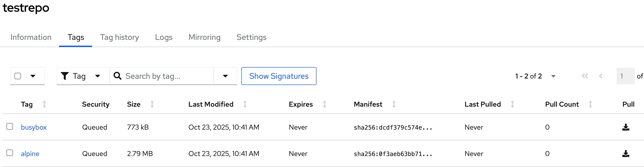Sort by Tag column arrows icon

coord(44,104)
